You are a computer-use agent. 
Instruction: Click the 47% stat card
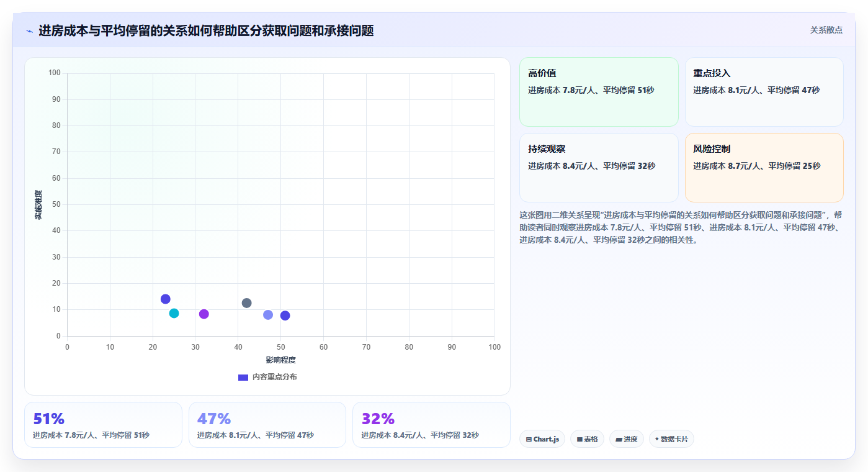(x=267, y=425)
